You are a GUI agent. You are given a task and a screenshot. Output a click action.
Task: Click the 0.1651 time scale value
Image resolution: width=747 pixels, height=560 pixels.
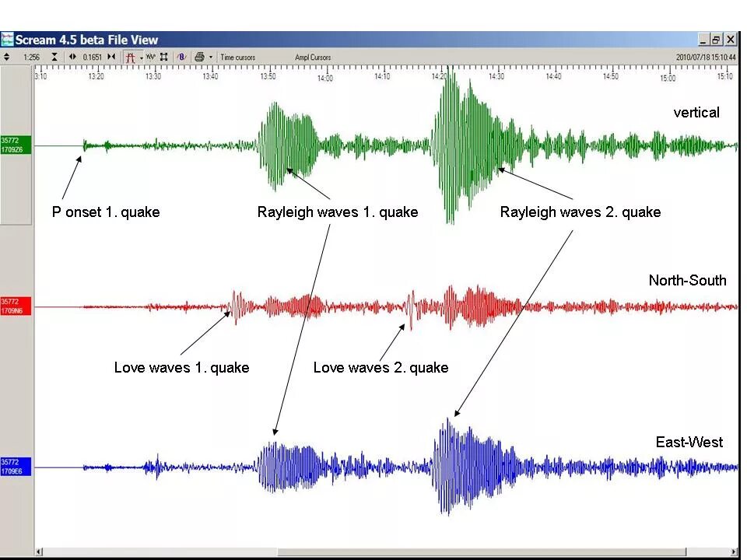[x=93, y=57]
